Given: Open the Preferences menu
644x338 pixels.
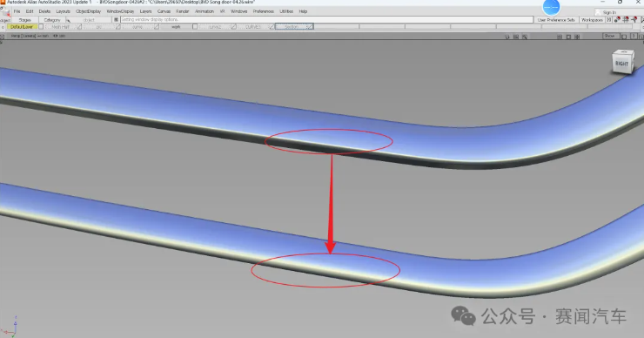Looking at the screenshot, I should [264, 11].
